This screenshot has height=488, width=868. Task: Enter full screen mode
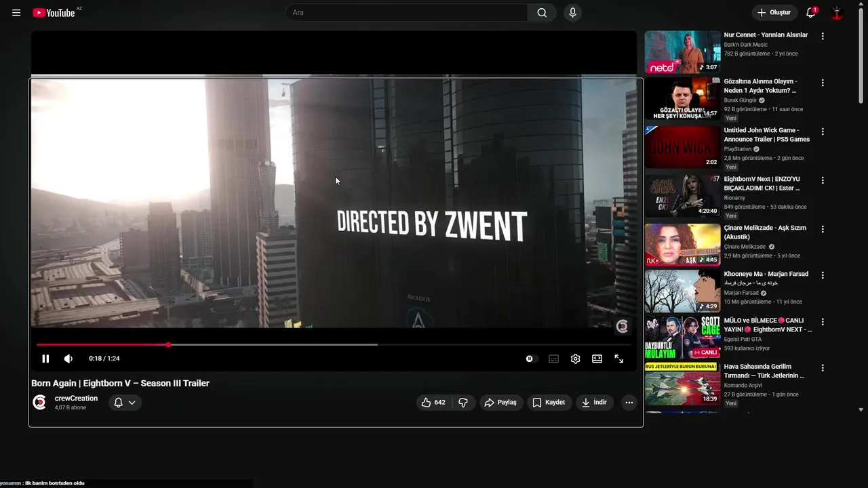[619, 359]
